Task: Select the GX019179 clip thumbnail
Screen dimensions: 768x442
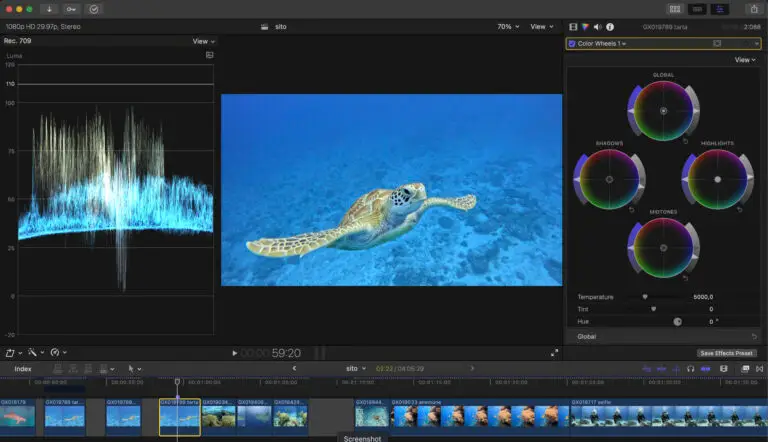Action: click(18, 417)
